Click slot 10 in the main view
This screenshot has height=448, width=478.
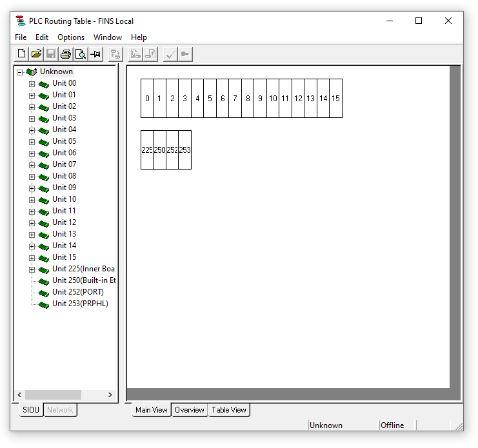pyautogui.click(x=273, y=99)
